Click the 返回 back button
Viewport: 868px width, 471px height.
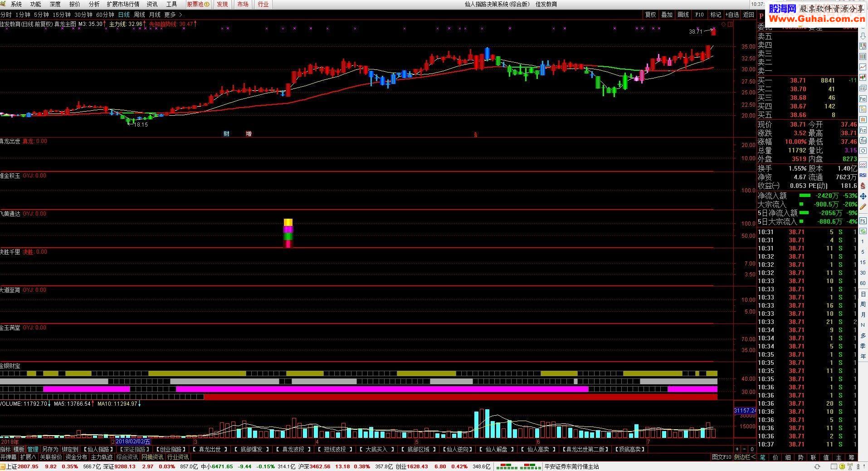point(748,15)
